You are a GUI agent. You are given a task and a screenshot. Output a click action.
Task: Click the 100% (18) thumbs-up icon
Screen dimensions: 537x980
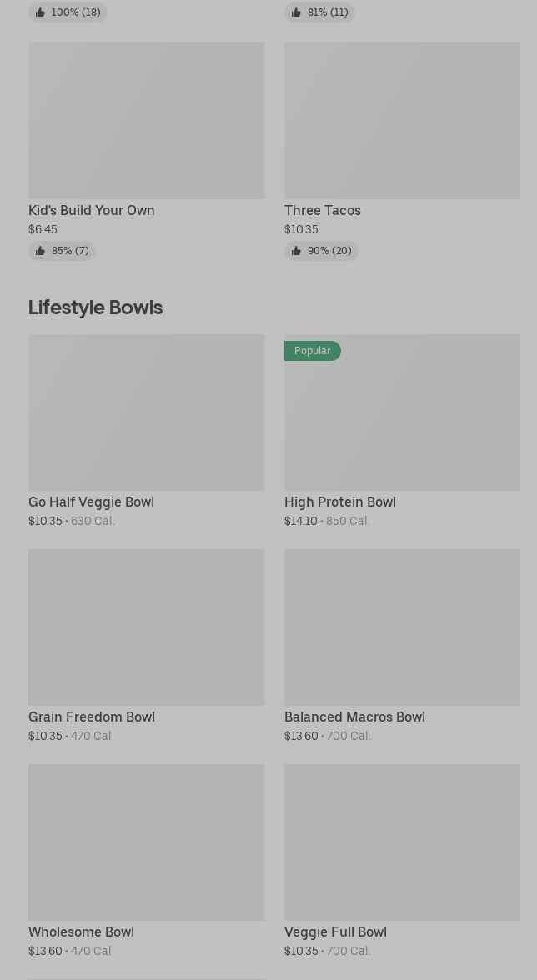(x=40, y=12)
